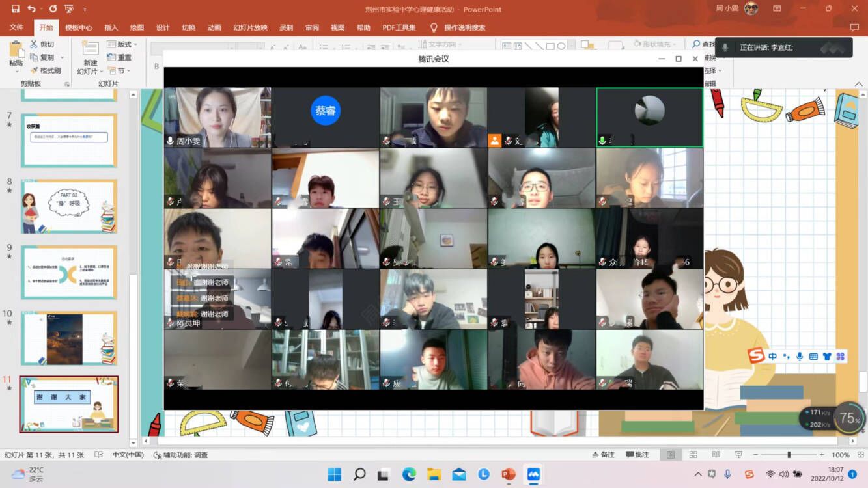Click the Find (查找) button
The image size is (868, 488).
(703, 44)
